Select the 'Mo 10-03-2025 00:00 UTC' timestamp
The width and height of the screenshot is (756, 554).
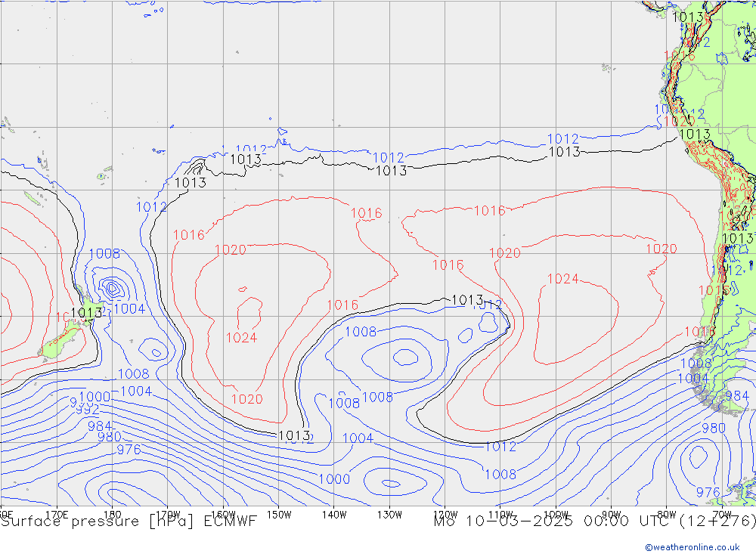click(553, 522)
